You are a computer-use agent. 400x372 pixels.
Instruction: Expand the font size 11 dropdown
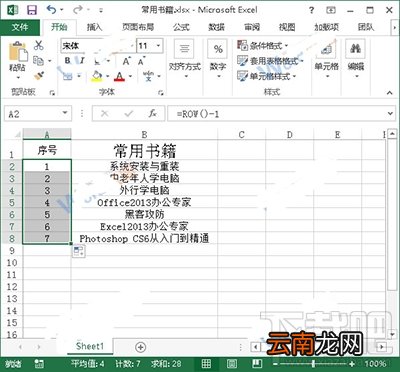(x=158, y=46)
